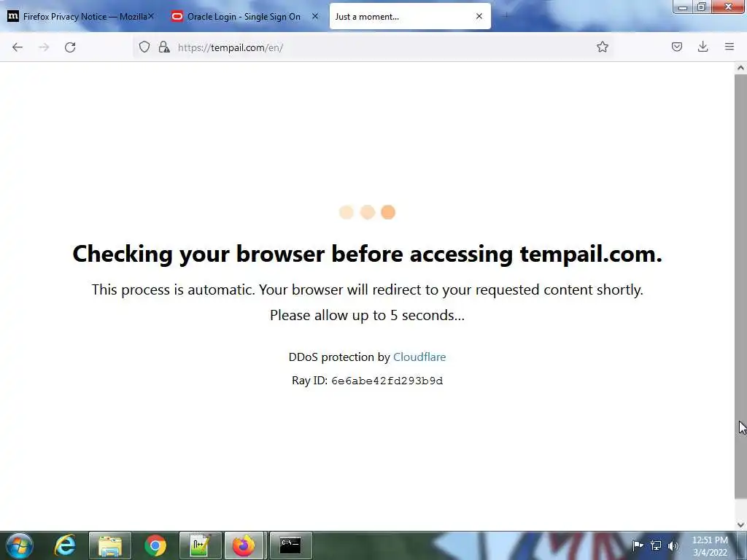The image size is (747, 560).
Task: Open the command prompt taskbar window
Action: coord(290,545)
